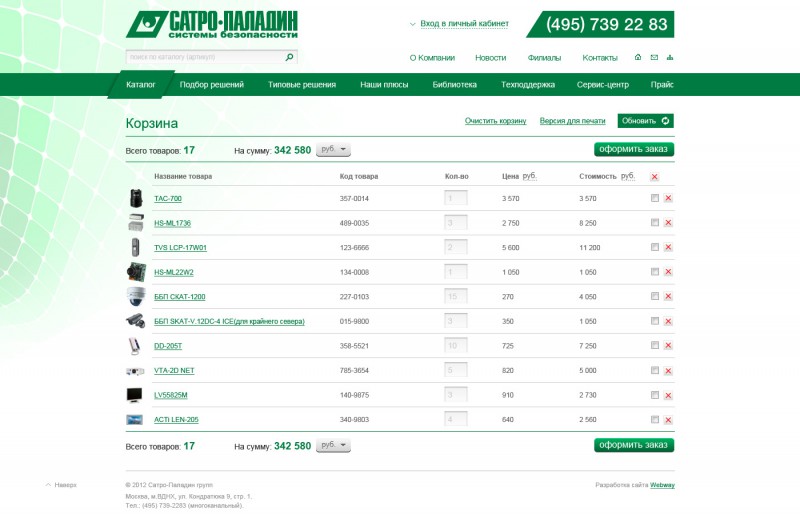Click the LV55825M monitor thumbnail
The width and height of the screenshot is (800, 514).
[135, 395]
